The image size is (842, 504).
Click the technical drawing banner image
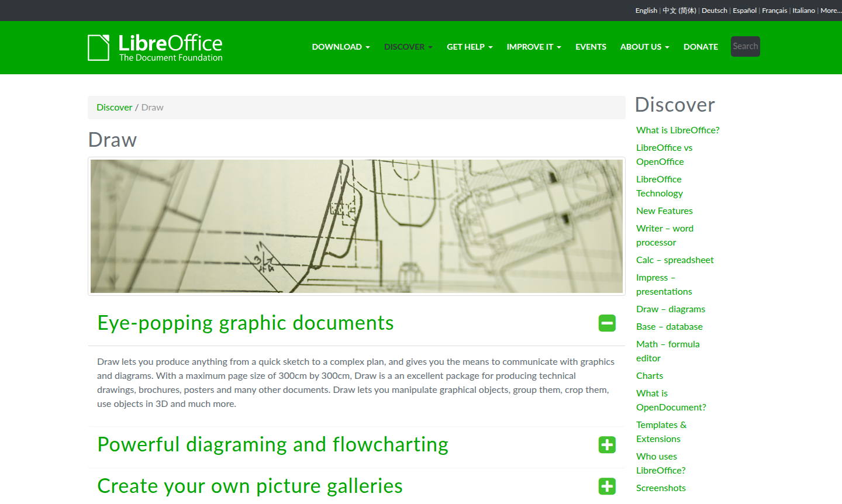coord(357,226)
